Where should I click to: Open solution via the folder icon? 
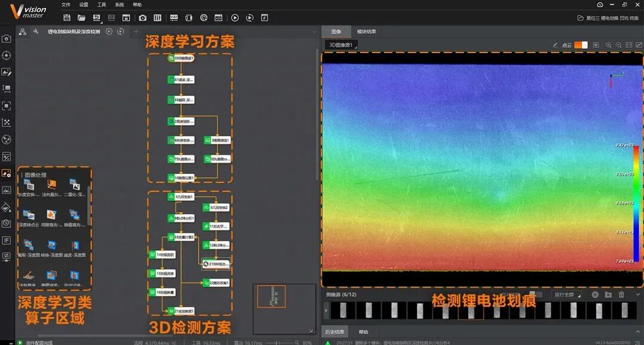point(81,18)
